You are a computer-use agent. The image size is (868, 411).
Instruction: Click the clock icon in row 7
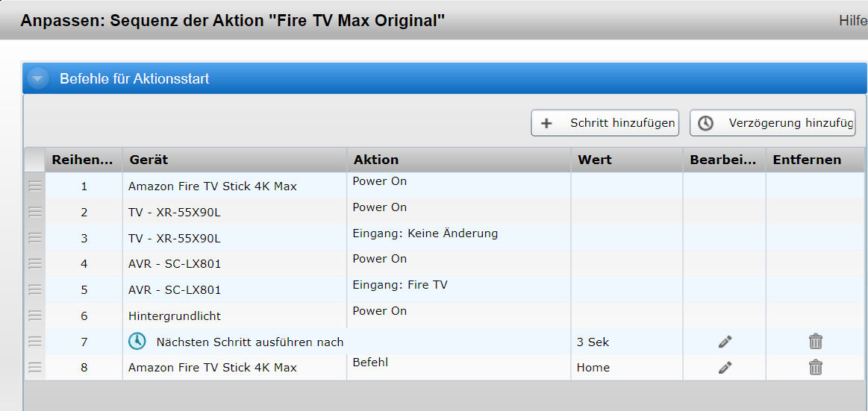coord(137,342)
